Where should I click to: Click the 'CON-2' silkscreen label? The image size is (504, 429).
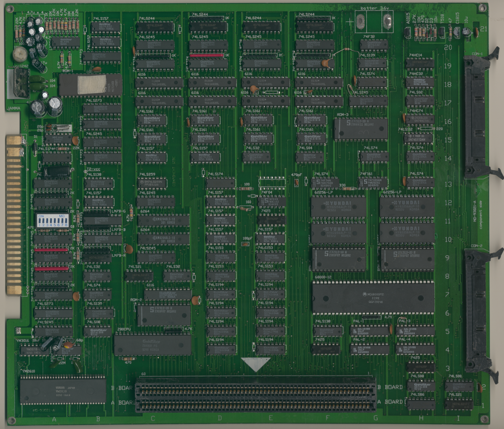tap(476, 246)
